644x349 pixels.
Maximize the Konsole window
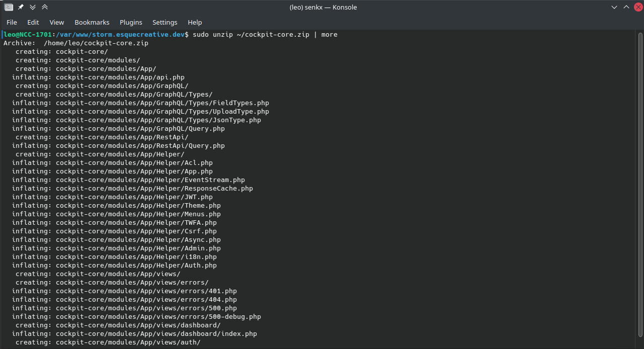point(626,7)
